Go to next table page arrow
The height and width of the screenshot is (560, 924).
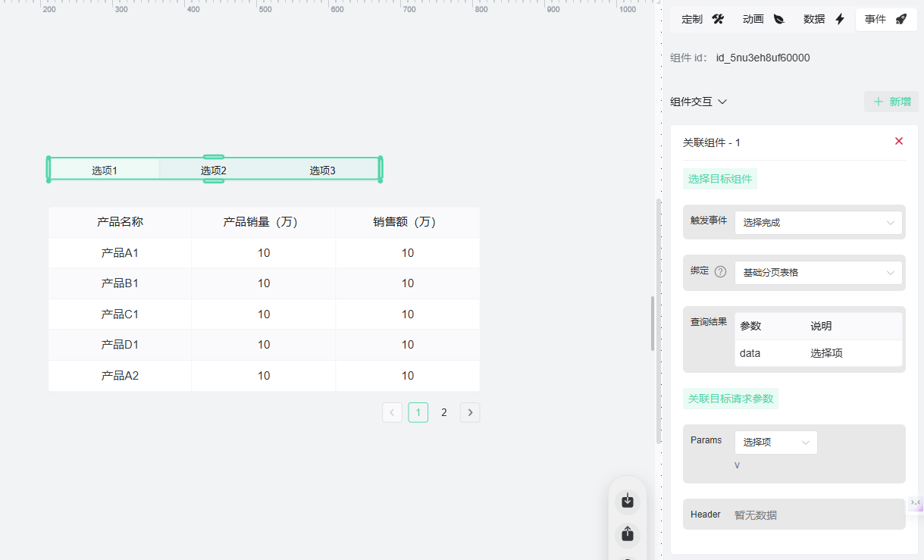[470, 412]
